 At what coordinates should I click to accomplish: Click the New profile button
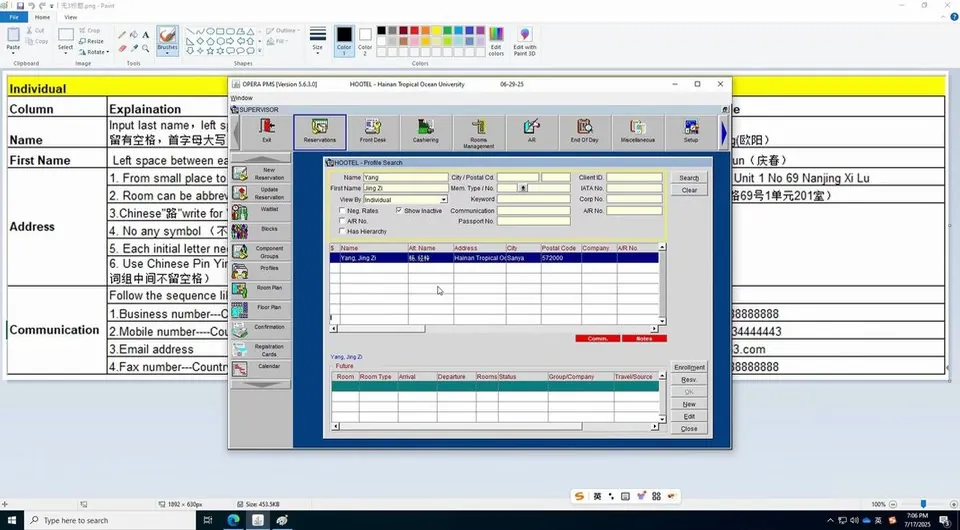[689, 404]
